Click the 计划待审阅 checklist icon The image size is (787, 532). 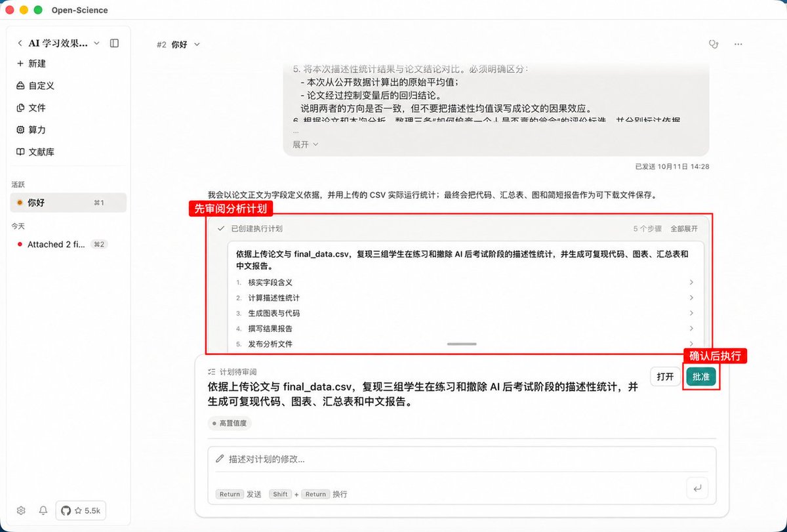[211, 371]
